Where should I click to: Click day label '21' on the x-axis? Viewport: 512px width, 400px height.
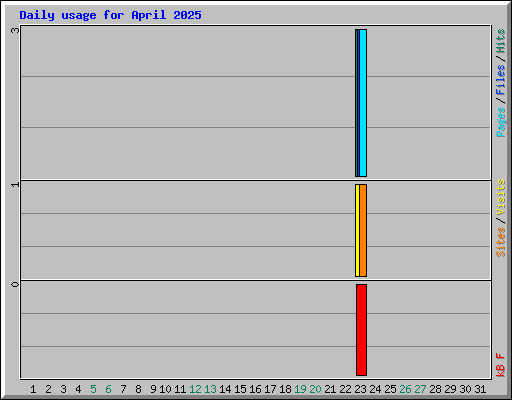click(330, 389)
